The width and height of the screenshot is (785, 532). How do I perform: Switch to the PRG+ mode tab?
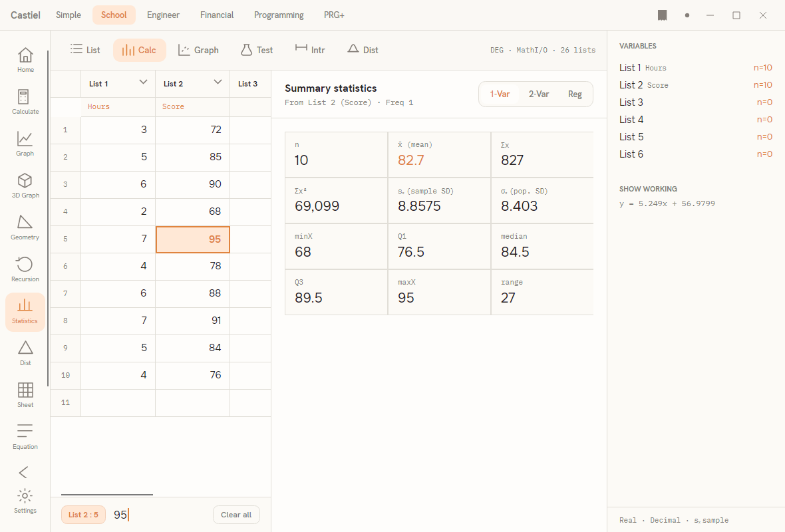334,15
